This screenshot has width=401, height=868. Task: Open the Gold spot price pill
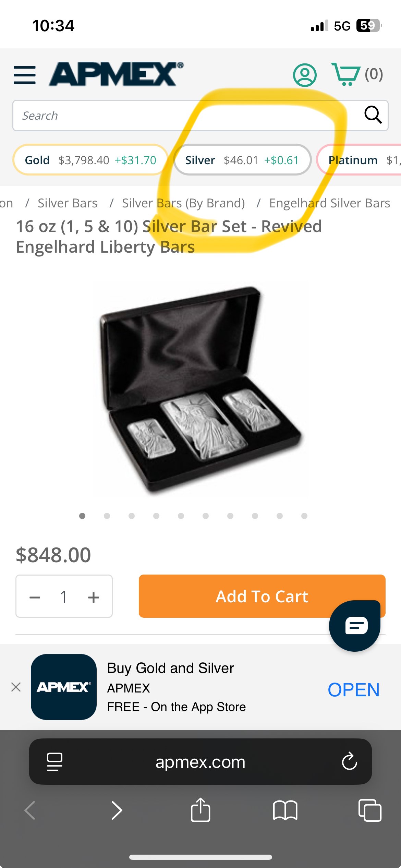pos(90,160)
